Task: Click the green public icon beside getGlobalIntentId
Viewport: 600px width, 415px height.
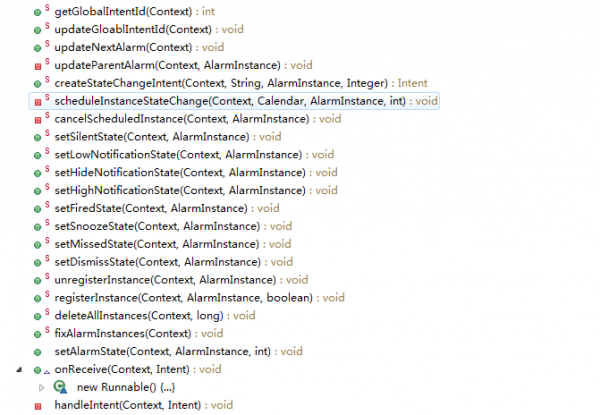Action: pos(38,13)
